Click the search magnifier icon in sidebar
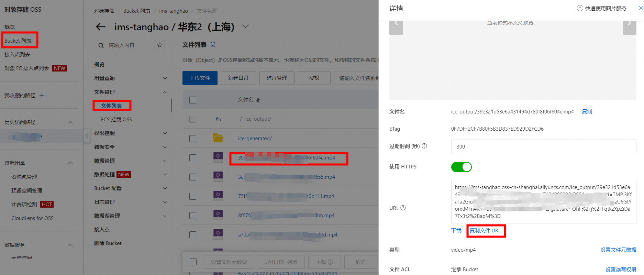 [x=101, y=45]
